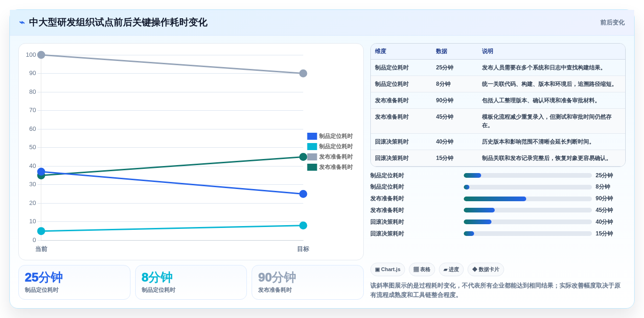Click the 90分钟 cell in the table
The image size is (644, 318).
[445, 100]
